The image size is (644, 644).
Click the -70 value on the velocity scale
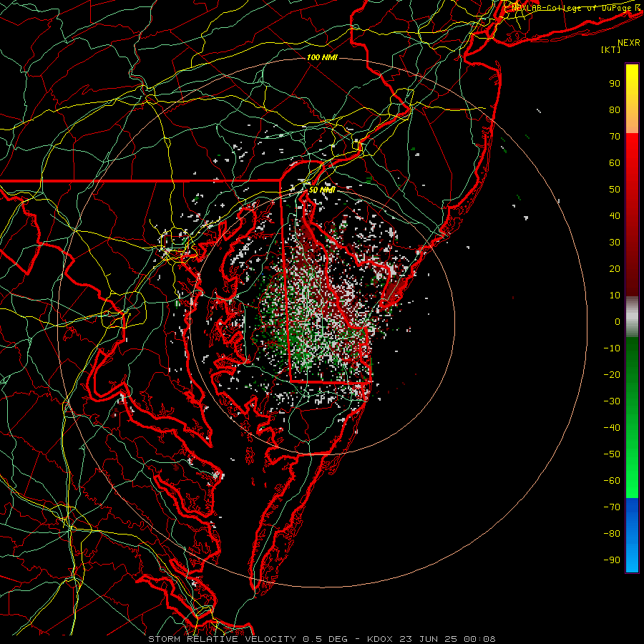pyautogui.click(x=612, y=507)
